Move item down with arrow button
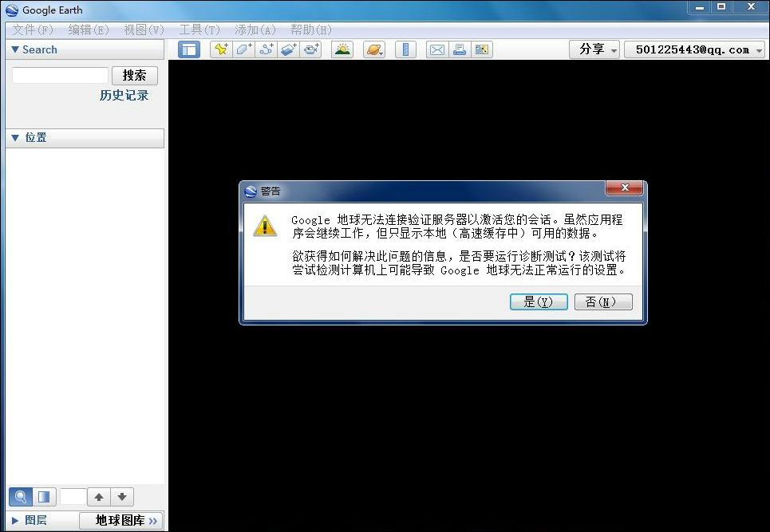This screenshot has width=770, height=532. (x=122, y=497)
